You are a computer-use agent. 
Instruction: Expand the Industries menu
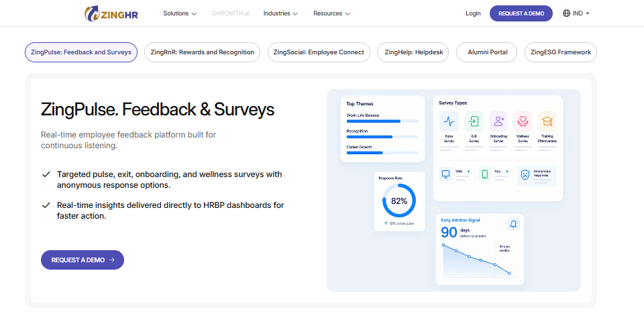(x=280, y=13)
